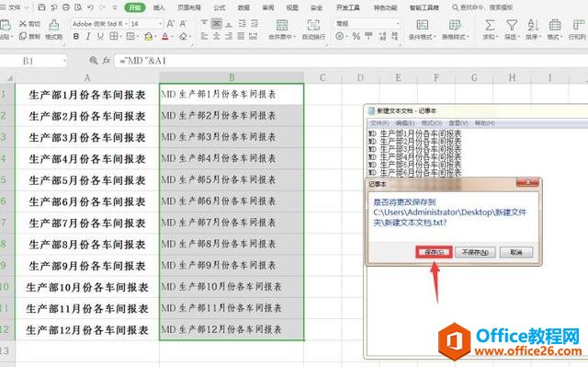Click the eraser clear-format icon

point(183,37)
